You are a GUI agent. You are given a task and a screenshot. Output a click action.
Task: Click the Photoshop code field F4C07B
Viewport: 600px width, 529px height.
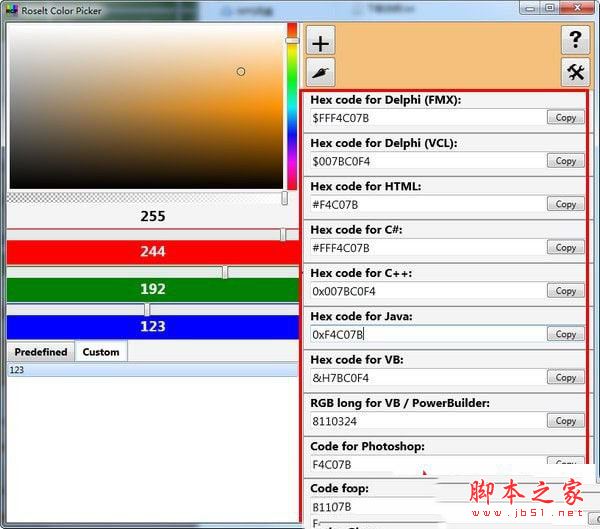coord(429,464)
